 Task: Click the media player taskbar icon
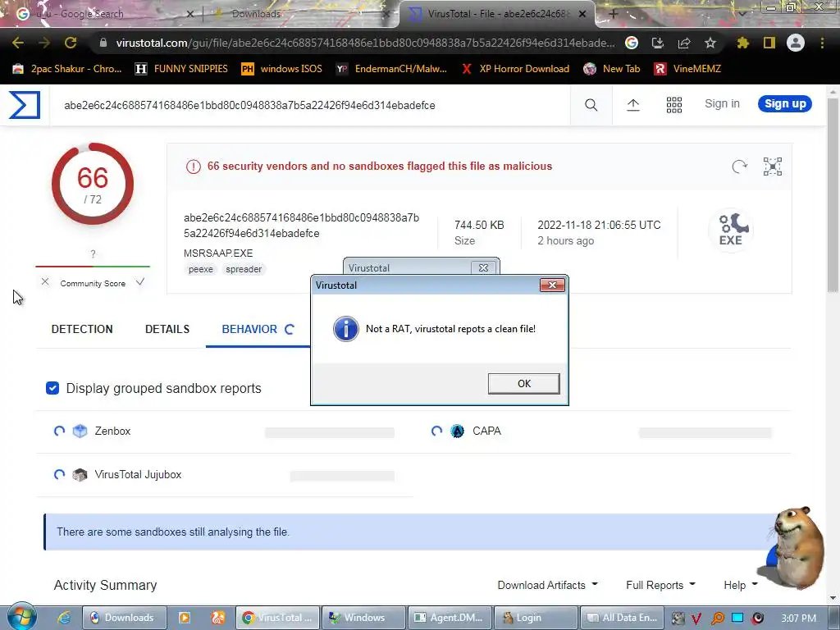tap(185, 618)
